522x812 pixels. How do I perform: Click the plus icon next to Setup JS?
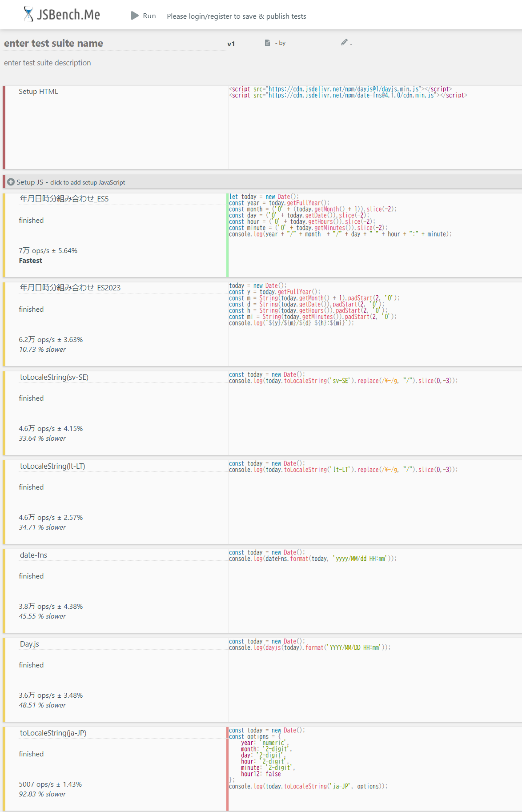click(x=11, y=182)
